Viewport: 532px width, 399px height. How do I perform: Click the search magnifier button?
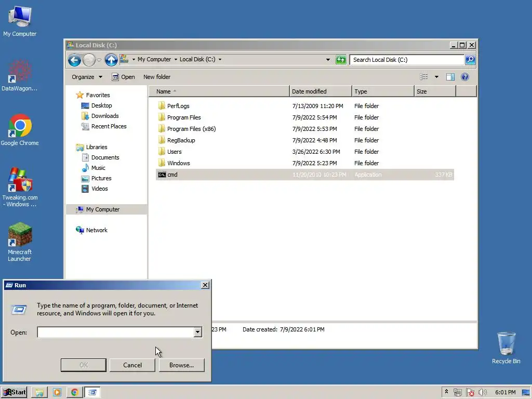470,60
